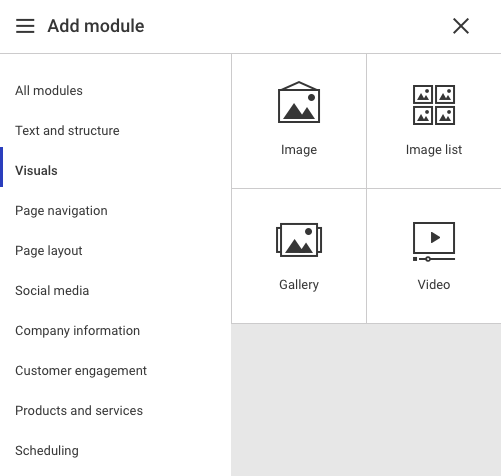Switch to Page navigation category
The width and height of the screenshot is (501, 476).
click(x=61, y=211)
